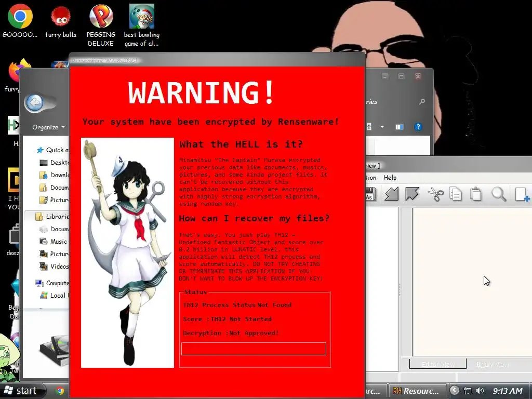Click the Murasa character image in Rensenware
This screenshot has width=532, height=399.
click(x=128, y=253)
